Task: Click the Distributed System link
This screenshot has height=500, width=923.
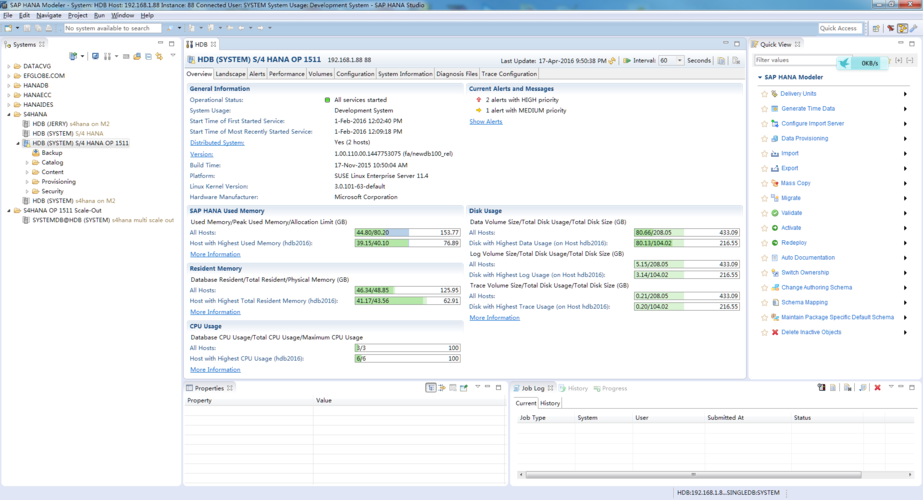Action: point(217,143)
